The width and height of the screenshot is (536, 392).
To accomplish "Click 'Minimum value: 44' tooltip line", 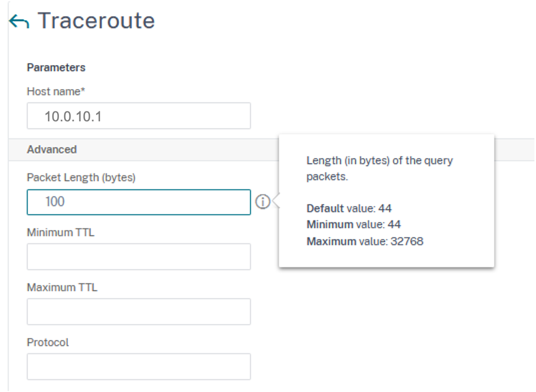I will tap(354, 225).
